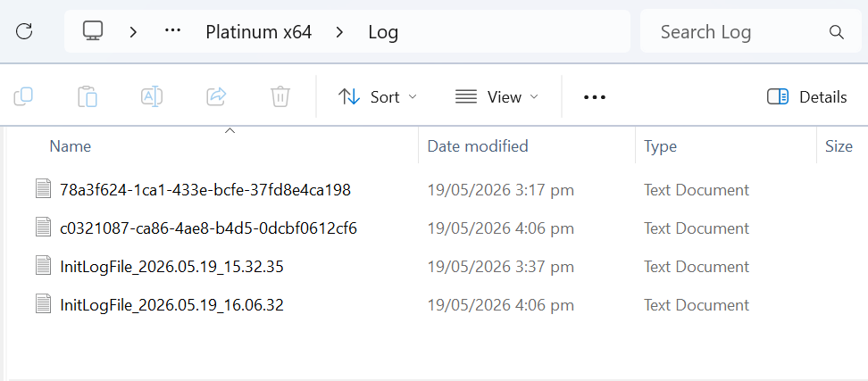Screen dimensions: 868x381
Task: Select file 78a3f624-1ca1-433e-bcfe-37fd8e4ca198
Action: click(204, 190)
